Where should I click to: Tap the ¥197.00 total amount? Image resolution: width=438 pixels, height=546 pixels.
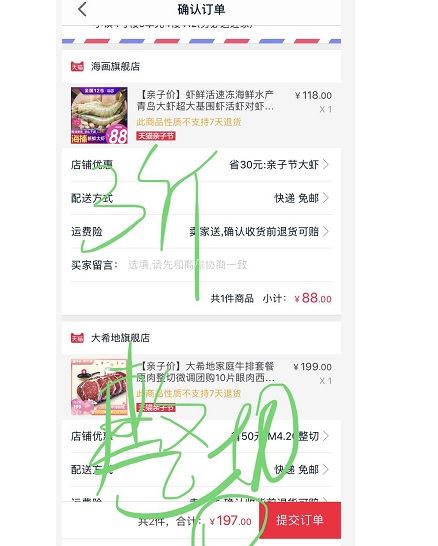(x=230, y=521)
